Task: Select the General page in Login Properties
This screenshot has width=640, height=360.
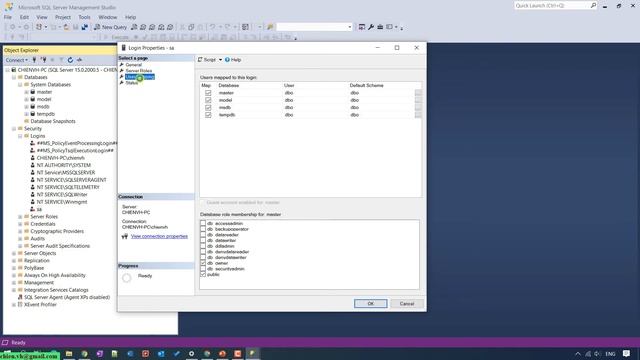Action: pos(133,65)
